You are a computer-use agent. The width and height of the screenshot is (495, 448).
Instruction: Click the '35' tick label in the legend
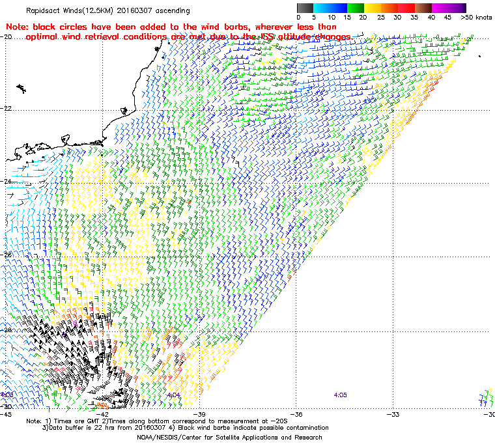(x=414, y=18)
